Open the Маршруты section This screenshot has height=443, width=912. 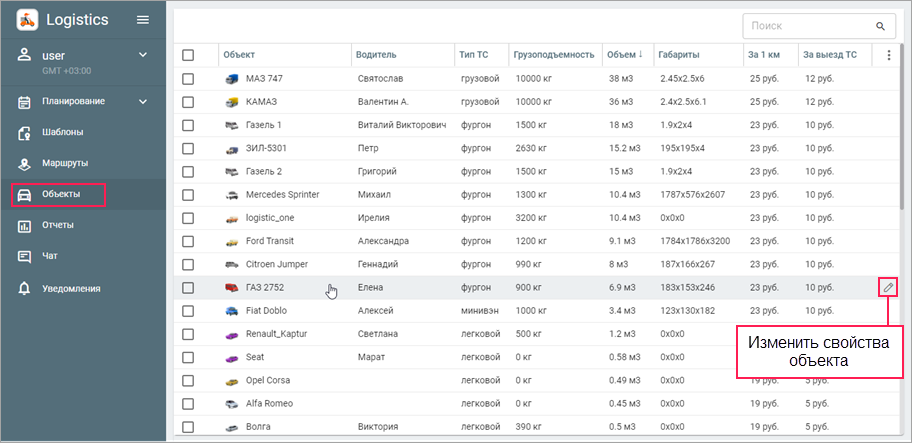point(64,163)
